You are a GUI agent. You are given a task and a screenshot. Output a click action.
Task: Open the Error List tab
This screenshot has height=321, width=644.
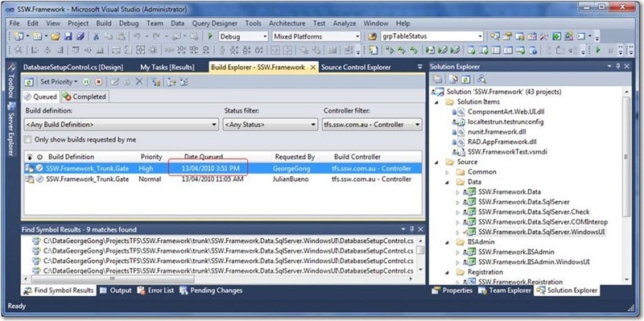pyautogui.click(x=155, y=290)
